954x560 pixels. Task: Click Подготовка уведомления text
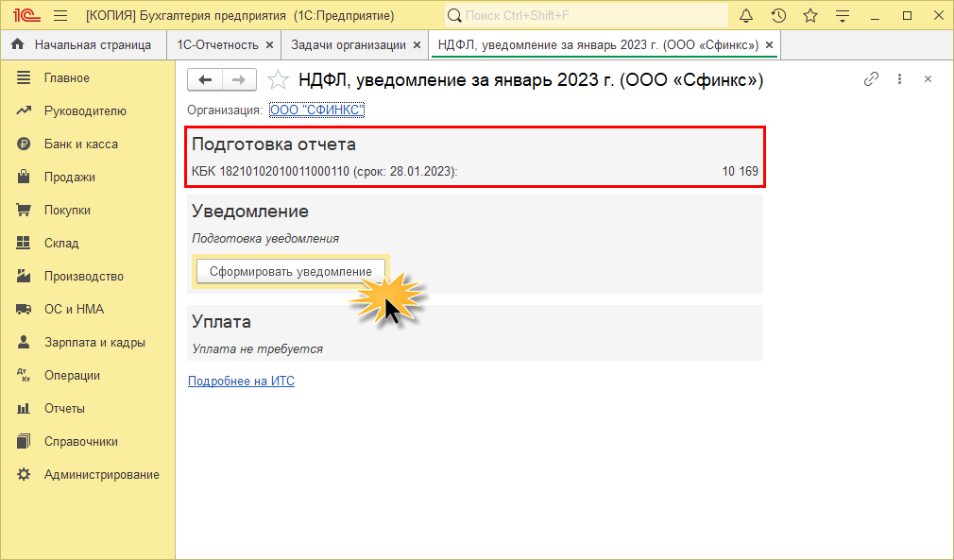pyautogui.click(x=265, y=238)
